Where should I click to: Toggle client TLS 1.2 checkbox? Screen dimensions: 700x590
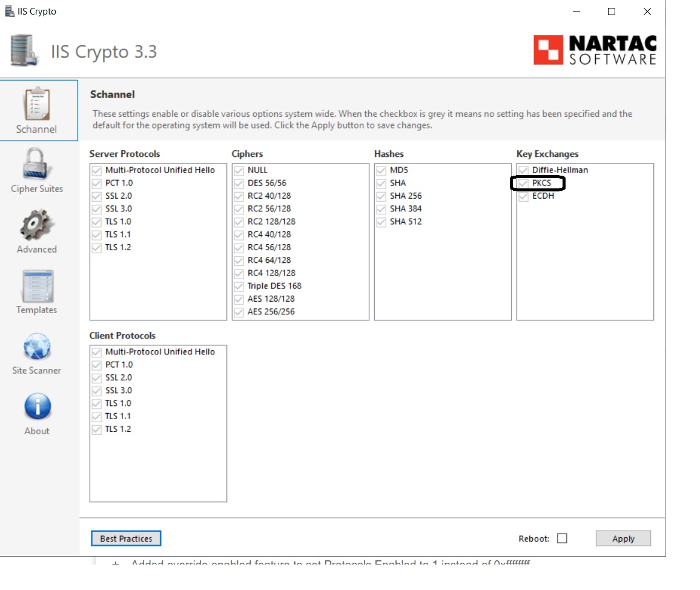[x=96, y=430]
